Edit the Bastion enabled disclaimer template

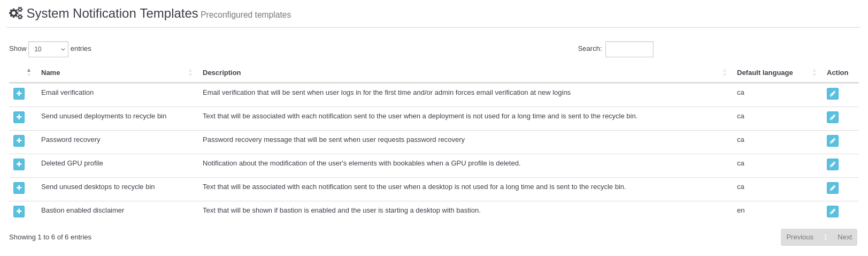[832, 212]
